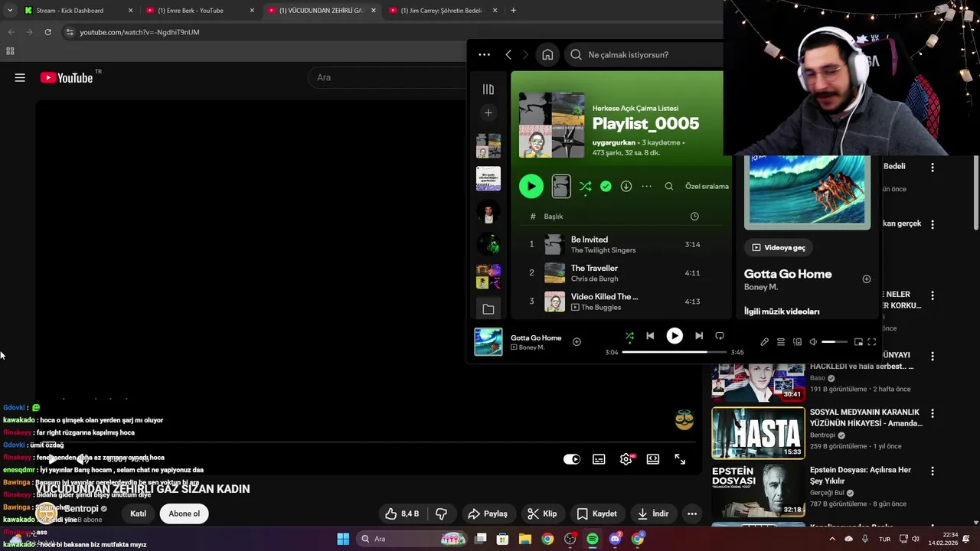The width and height of the screenshot is (980, 551).
Task: Skip to the next track
Action: click(x=699, y=336)
